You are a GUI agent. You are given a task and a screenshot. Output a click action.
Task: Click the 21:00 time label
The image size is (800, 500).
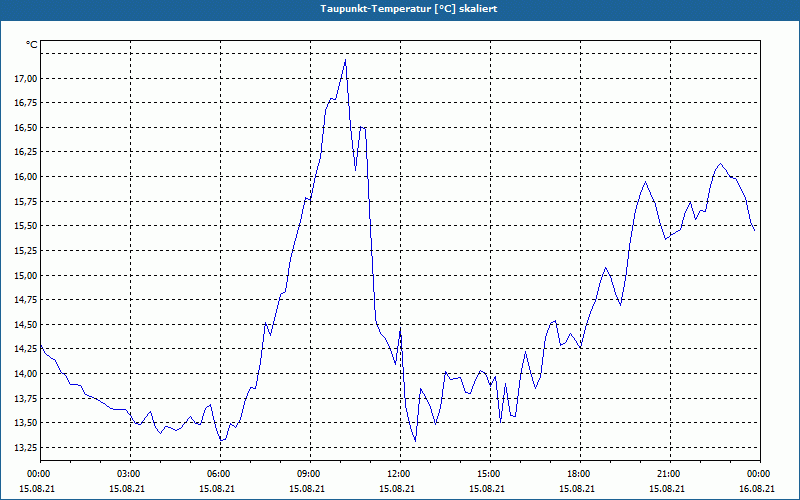[x=668, y=474]
